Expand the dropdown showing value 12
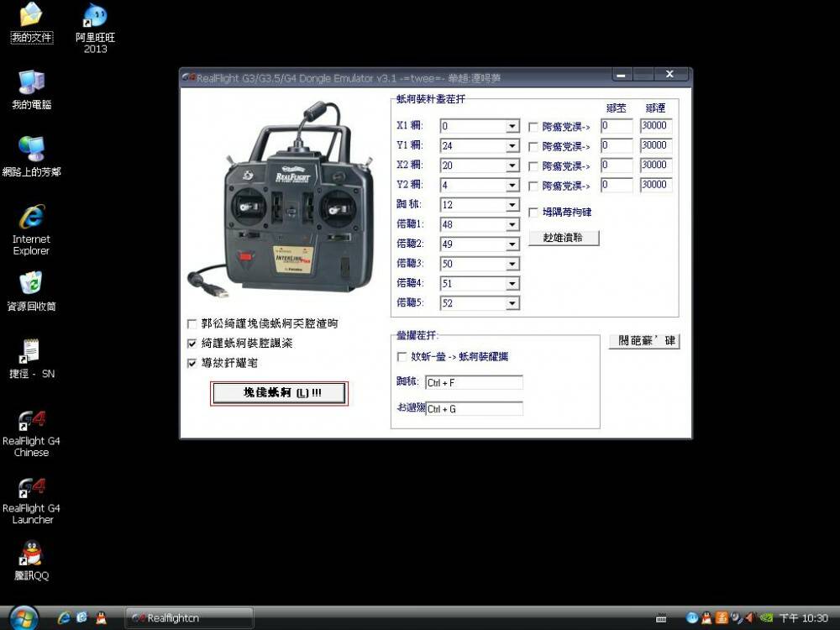This screenshot has width=840, height=630. tap(512, 205)
